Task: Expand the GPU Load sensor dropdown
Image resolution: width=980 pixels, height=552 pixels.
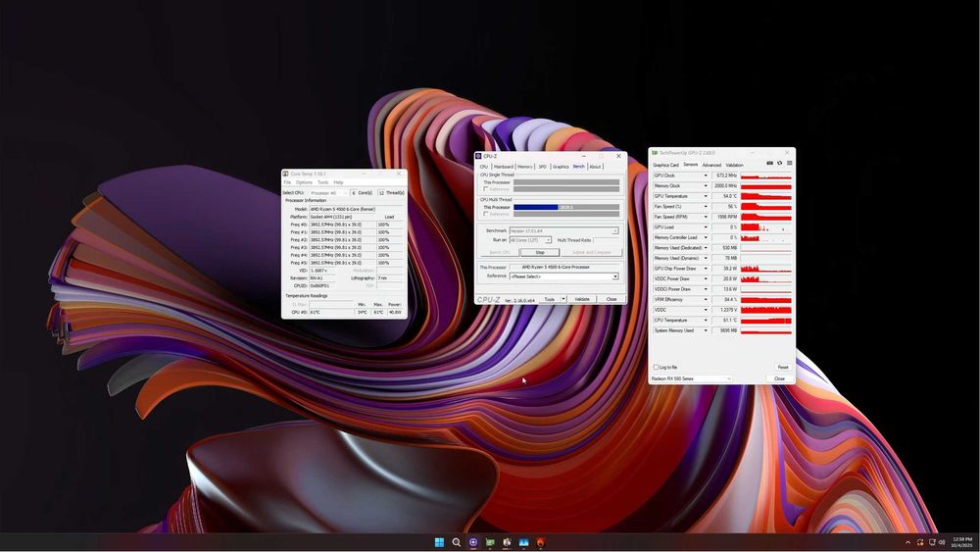Action: click(706, 227)
